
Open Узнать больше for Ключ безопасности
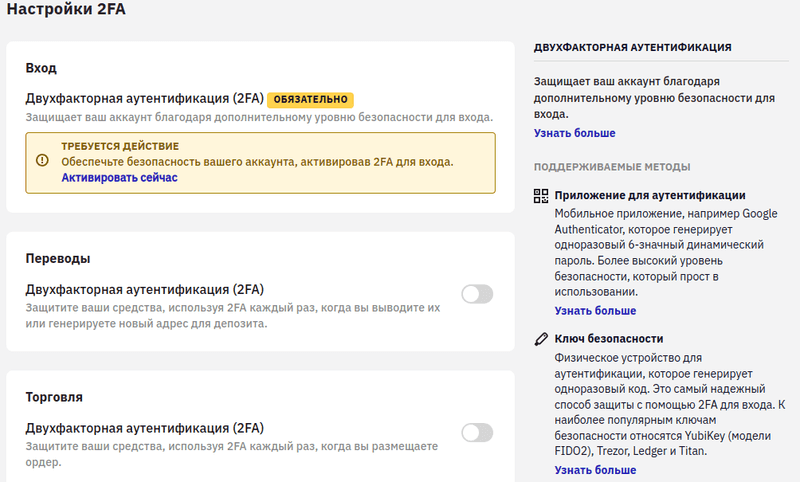pyautogui.click(x=595, y=470)
